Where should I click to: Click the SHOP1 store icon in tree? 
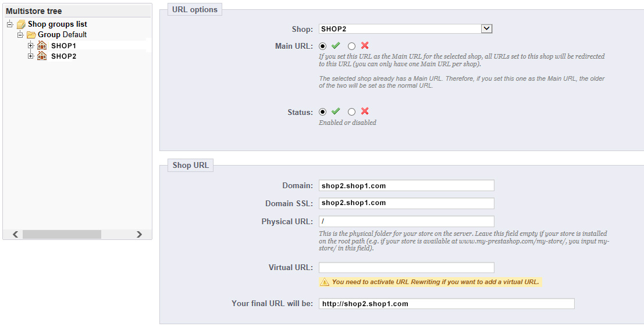click(42, 45)
